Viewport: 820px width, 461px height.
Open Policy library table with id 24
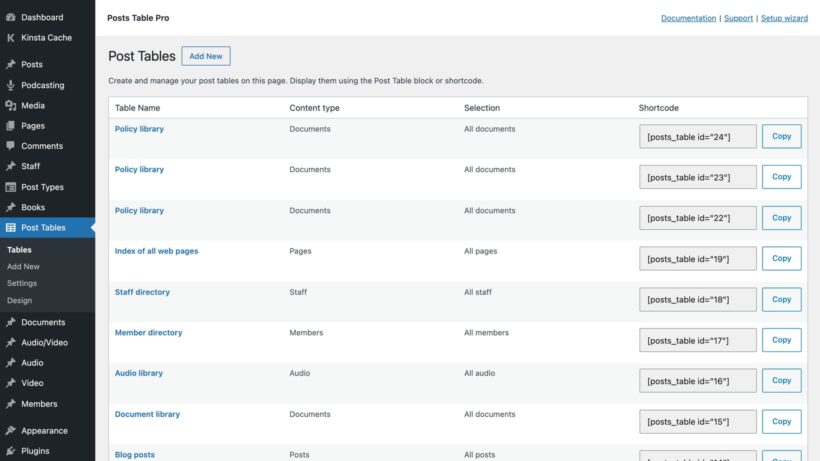tap(139, 129)
